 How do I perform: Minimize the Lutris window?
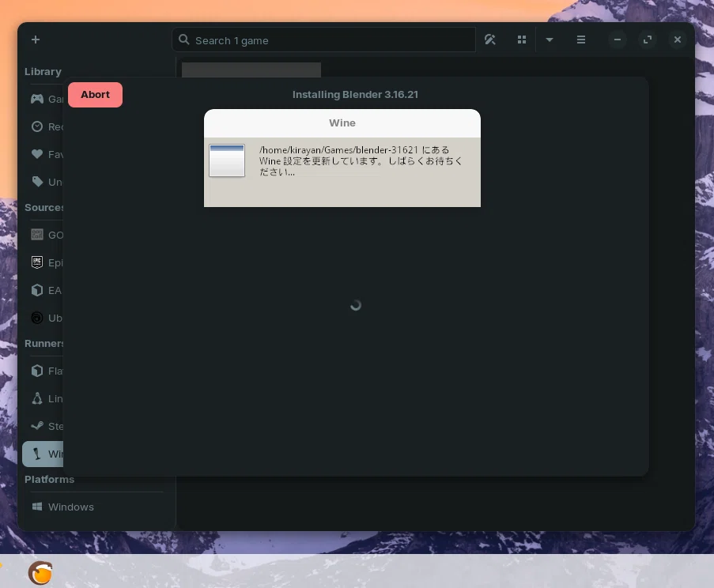click(618, 40)
